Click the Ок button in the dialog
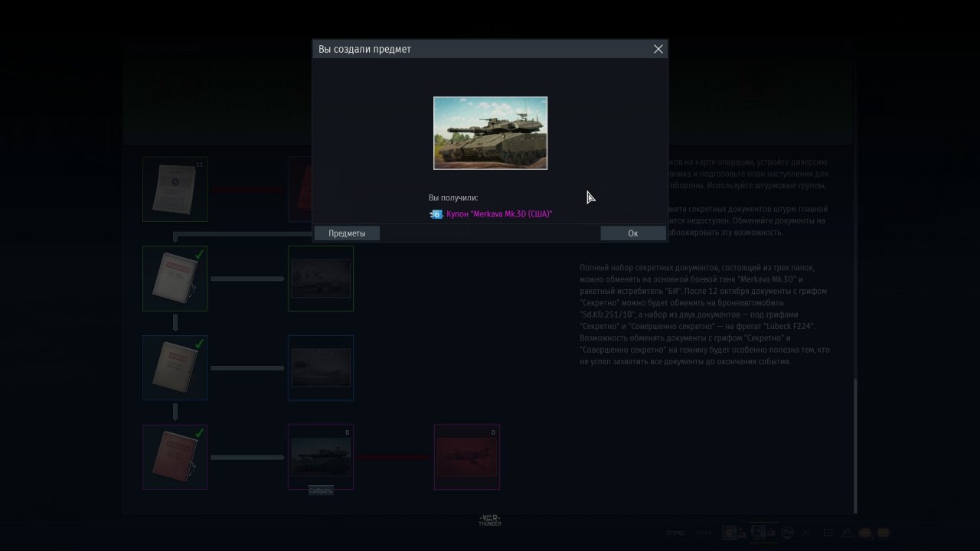The image size is (980, 551). (632, 233)
